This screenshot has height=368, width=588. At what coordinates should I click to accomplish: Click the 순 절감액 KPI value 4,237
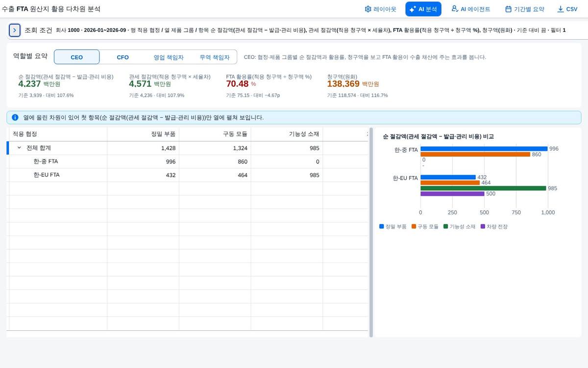[x=29, y=84]
